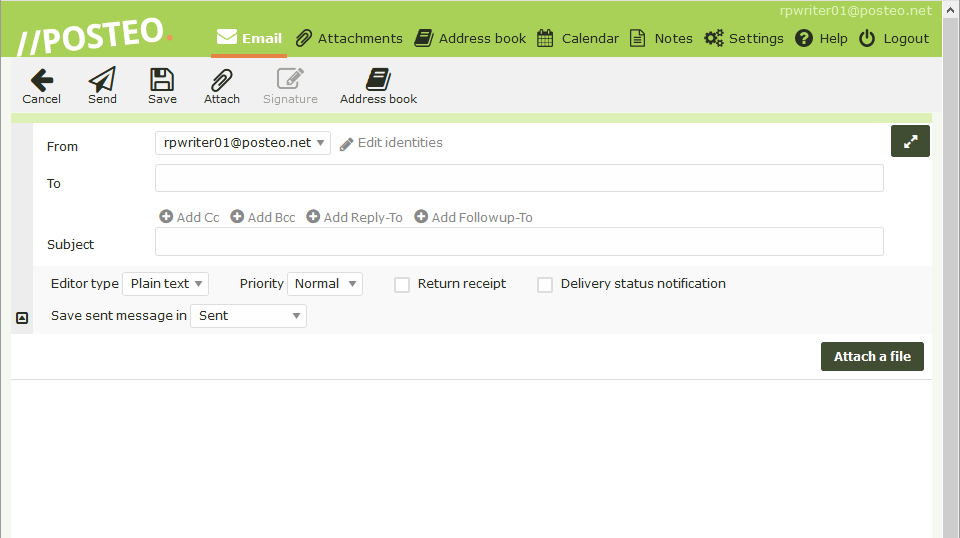Click in the Subject input field
The image size is (960, 538).
point(519,242)
